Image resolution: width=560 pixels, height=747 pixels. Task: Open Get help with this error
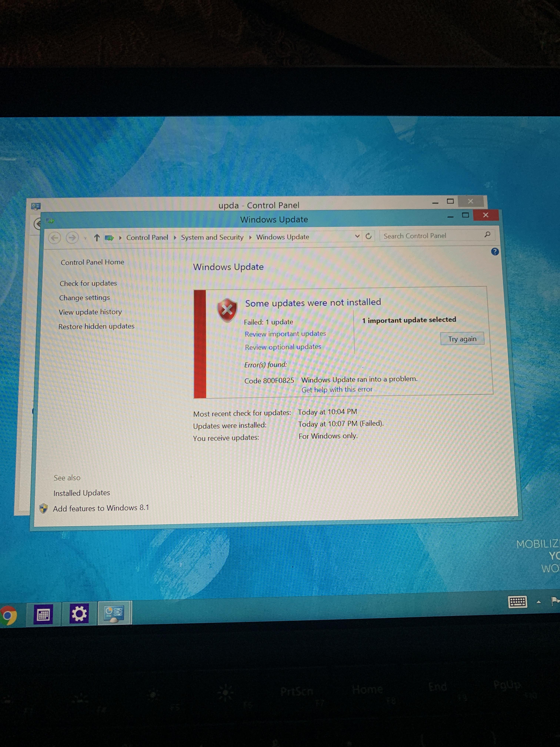tap(337, 389)
